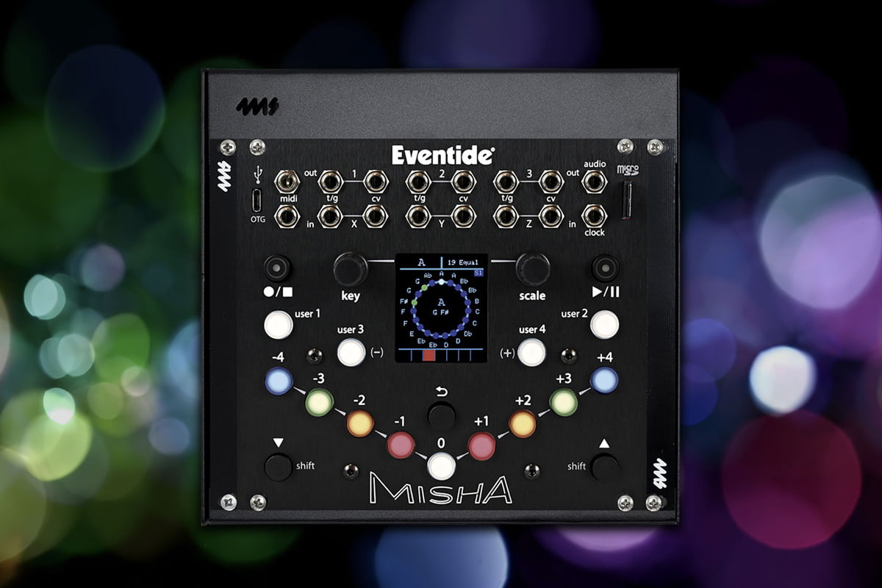The height and width of the screenshot is (588, 882).
Task: Select output 3 t/g jack
Action: (506, 180)
